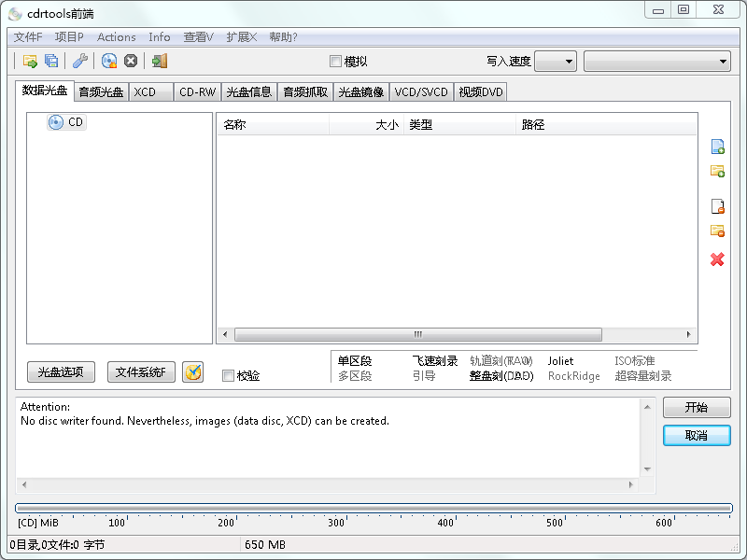Click the 光盘选项 button
The height and width of the screenshot is (560, 747).
(61, 372)
